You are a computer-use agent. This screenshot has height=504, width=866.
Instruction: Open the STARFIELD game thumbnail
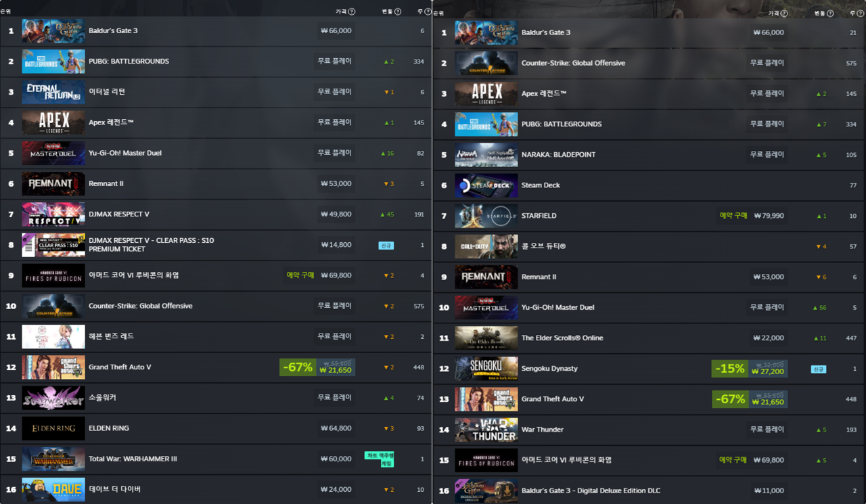tap(486, 216)
